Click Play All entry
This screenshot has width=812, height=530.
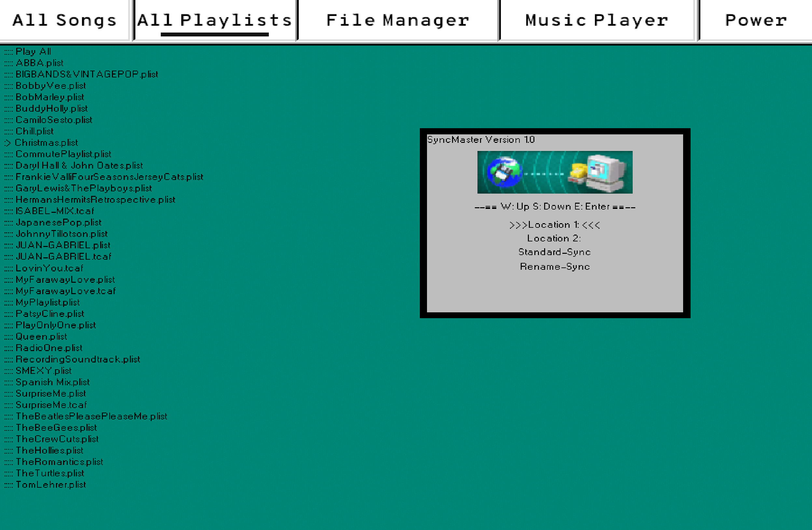coord(33,51)
